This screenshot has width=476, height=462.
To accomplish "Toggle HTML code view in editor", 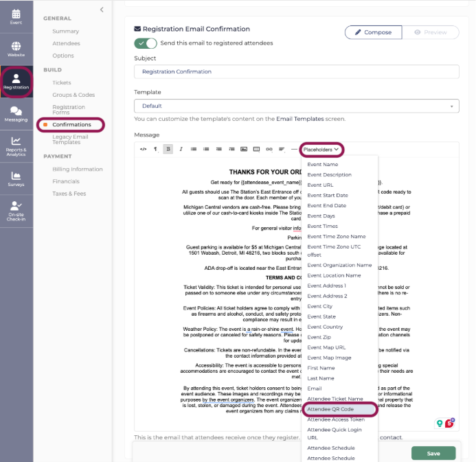I will point(144,149).
